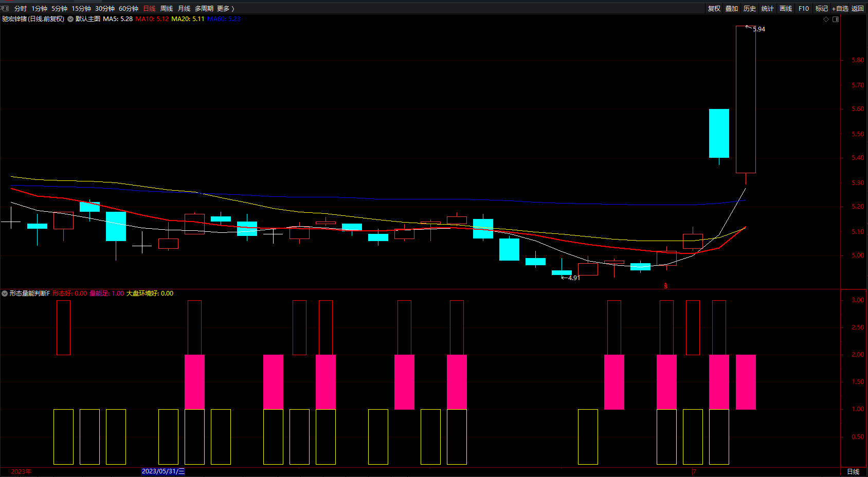Switch to the 周线 weekly tab
Viewport: 868px width, 477px height.
[x=167, y=8]
